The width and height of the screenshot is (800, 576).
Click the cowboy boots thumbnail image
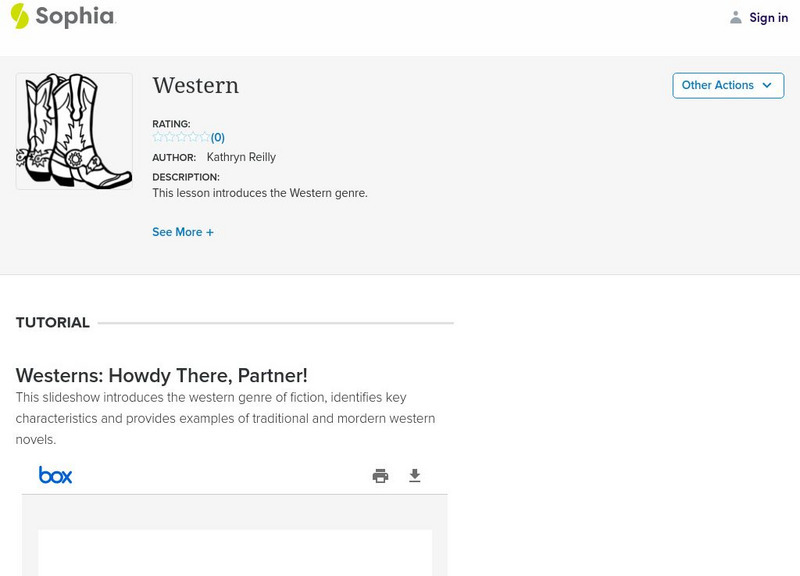click(x=74, y=131)
